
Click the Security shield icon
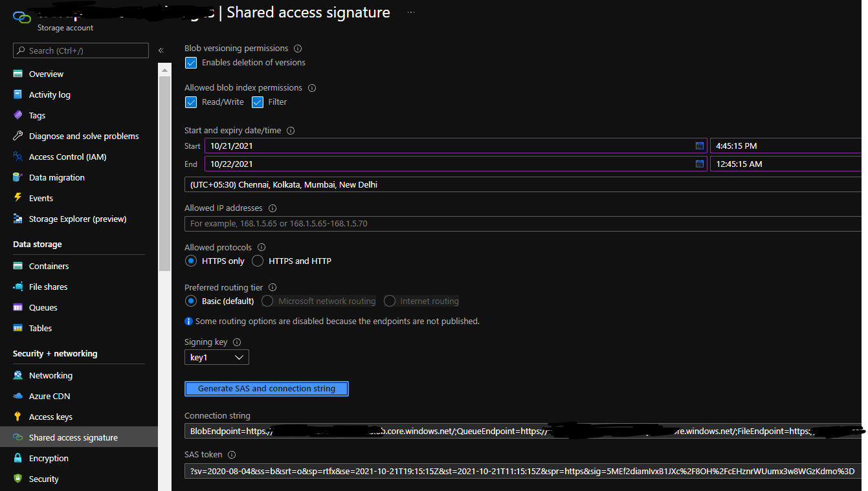18,479
